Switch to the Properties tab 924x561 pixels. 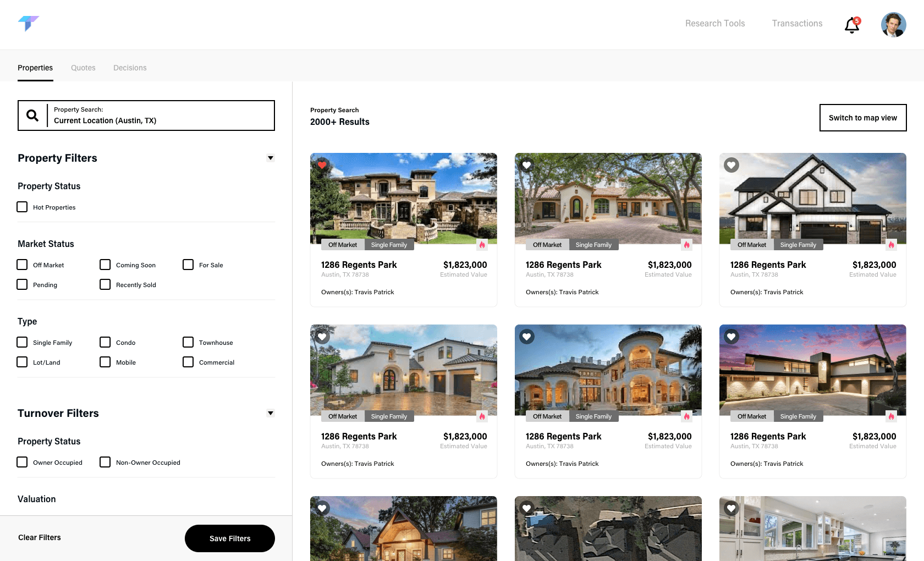coord(35,68)
